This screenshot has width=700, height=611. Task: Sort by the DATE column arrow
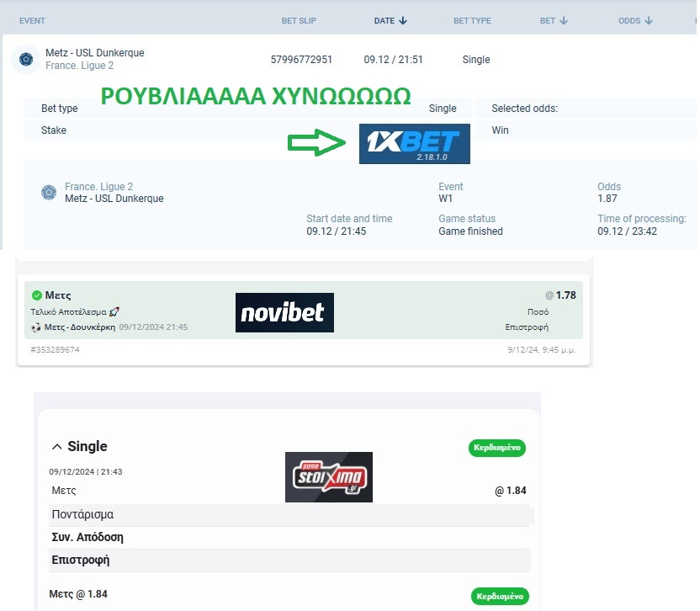(x=403, y=20)
